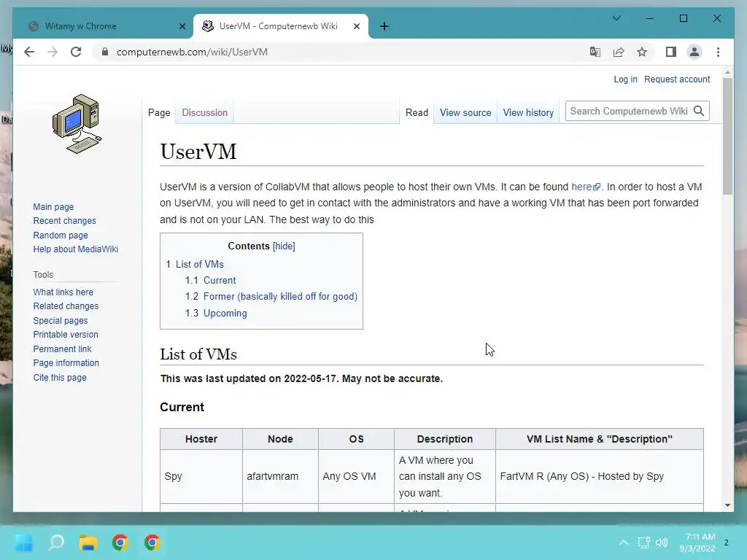
Task: Open the View history tab
Action: coord(528,113)
